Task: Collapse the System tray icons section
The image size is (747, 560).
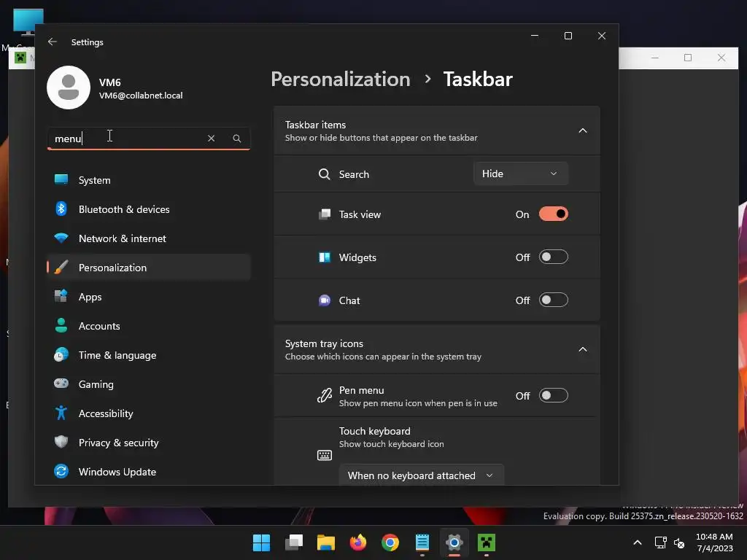Action: click(583, 349)
